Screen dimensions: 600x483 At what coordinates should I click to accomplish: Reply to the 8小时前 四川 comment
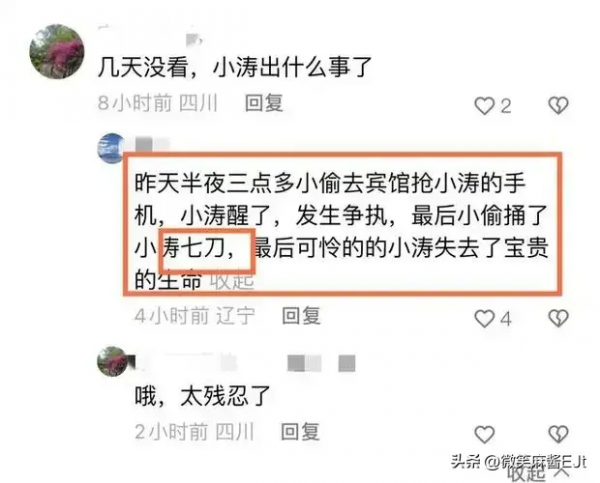tap(264, 103)
